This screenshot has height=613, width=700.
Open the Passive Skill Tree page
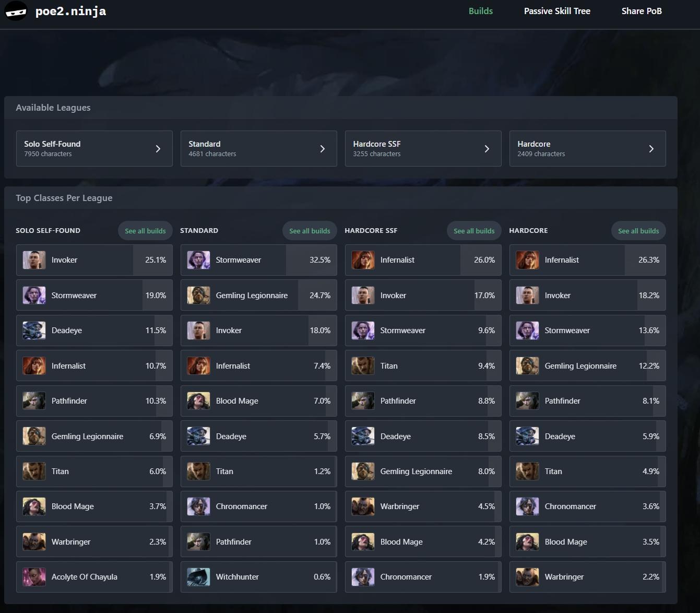pyautogui.click(x=557, y=11)
